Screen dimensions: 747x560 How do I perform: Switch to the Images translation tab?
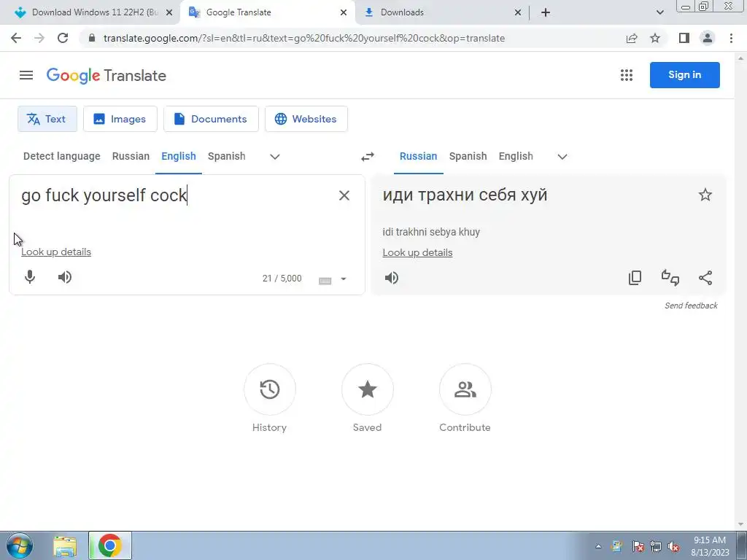120,119
